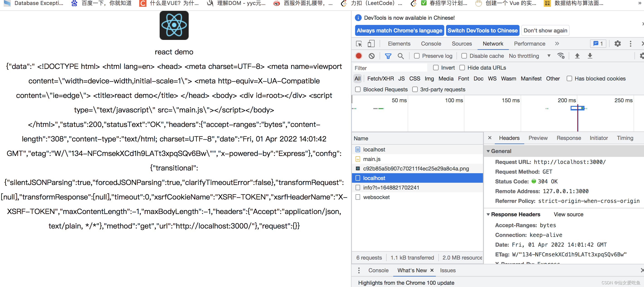Open the data structures bookmark
Viewport: 644px width, 287px height.
(x=574, y=3)
